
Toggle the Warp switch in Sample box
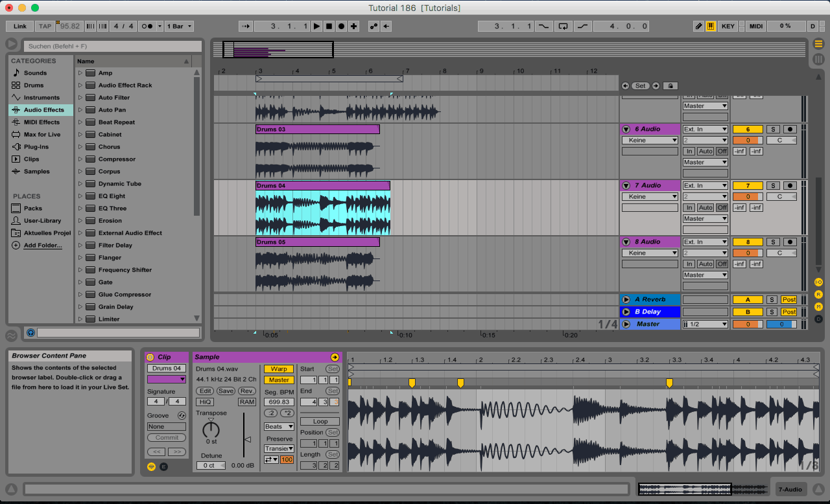[x=278, y=369]
